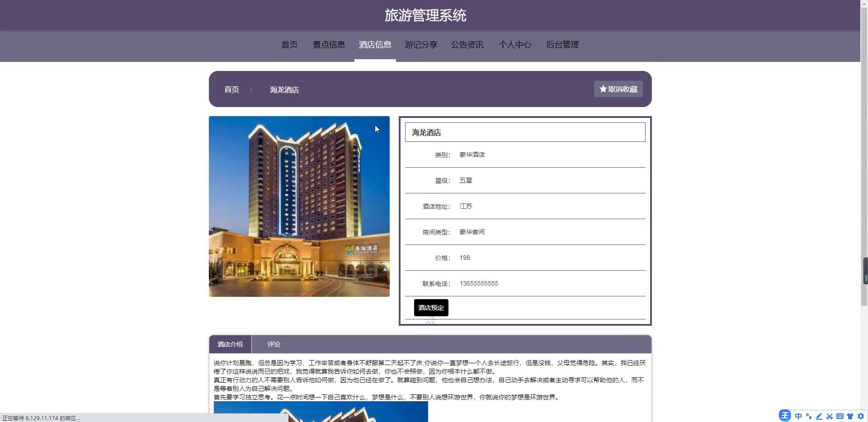Click the IME scissors screenshot icon
Screen dimensions: 868x422
pos(830,416)
